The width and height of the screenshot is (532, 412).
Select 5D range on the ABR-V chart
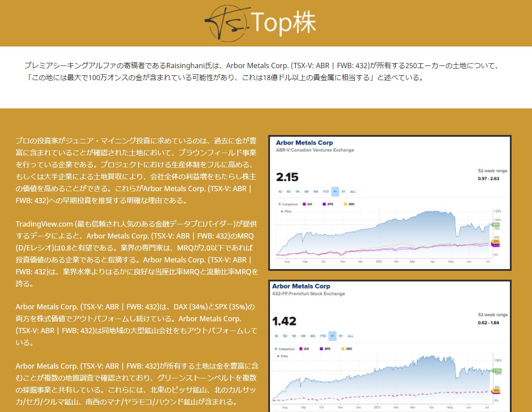(x=289, y=192)
